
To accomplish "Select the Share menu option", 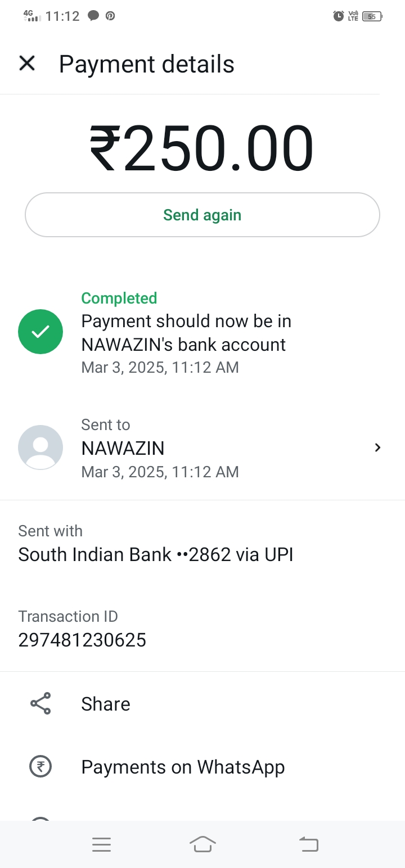I will tap(106, 704).
